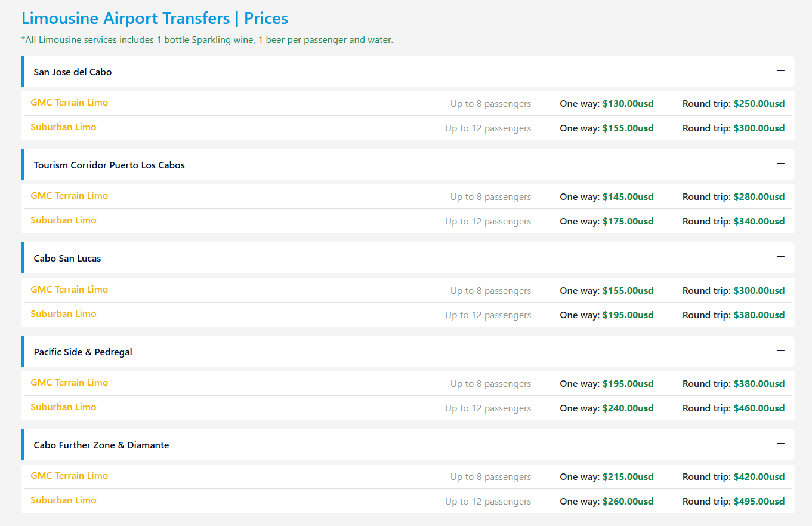Open GMC Terrain Limo under San Jose del Cabo
This screenshot has height=526, width=812.
click(x=69, y=103)
